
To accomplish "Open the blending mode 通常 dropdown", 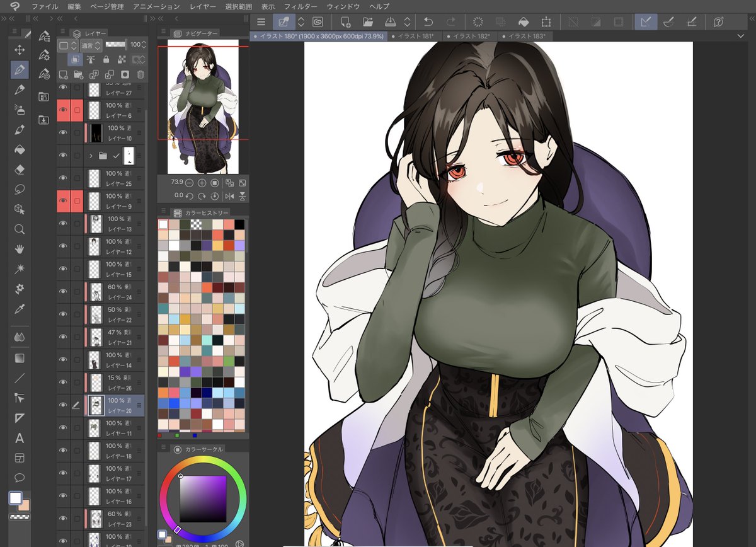I will [x=92, y=45].
